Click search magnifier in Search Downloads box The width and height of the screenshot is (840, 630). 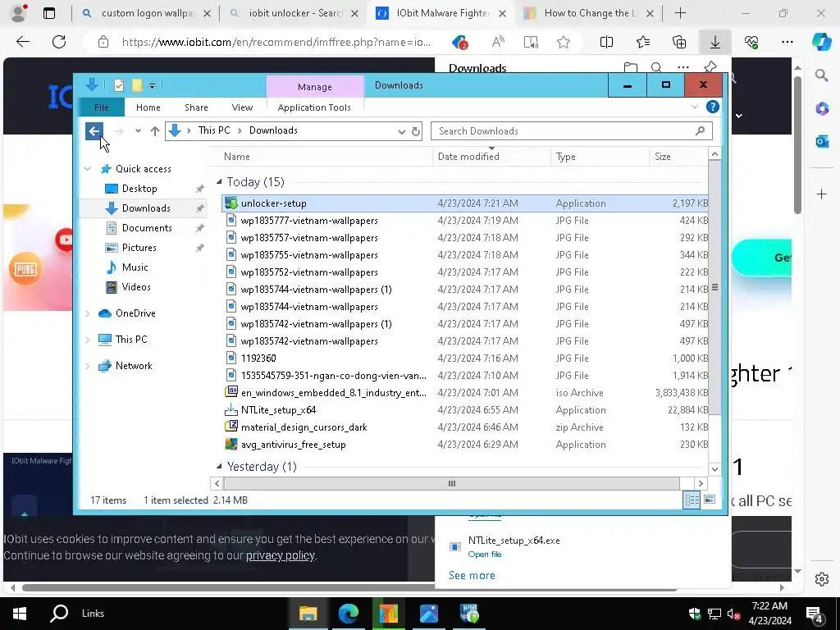700,130
